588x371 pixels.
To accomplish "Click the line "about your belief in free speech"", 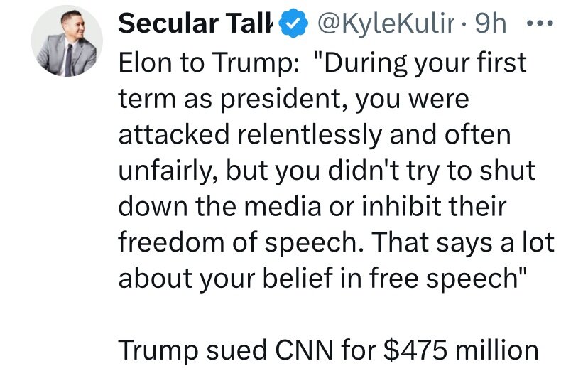I will (318, 277).
